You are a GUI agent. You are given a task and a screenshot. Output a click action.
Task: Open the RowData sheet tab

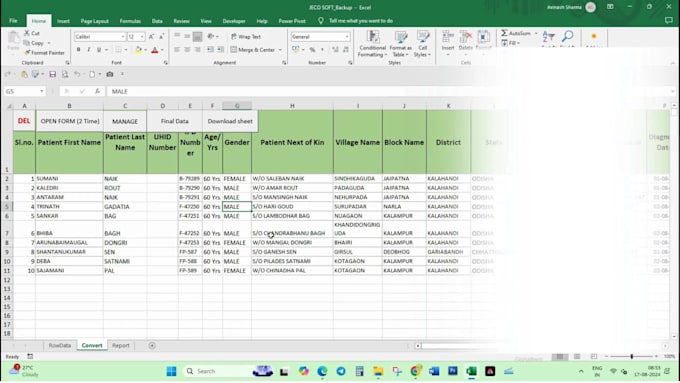(59, 345)
